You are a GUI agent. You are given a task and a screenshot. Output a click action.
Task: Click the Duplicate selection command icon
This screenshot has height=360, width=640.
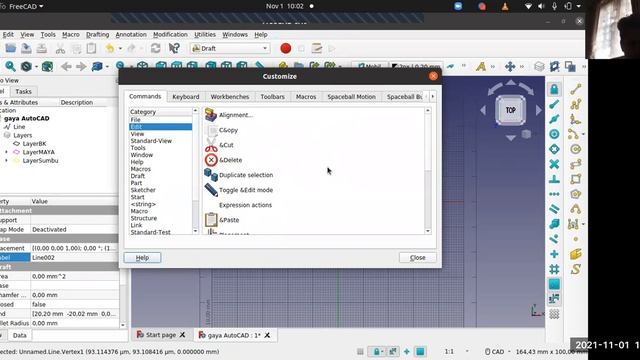coord(211,175)
